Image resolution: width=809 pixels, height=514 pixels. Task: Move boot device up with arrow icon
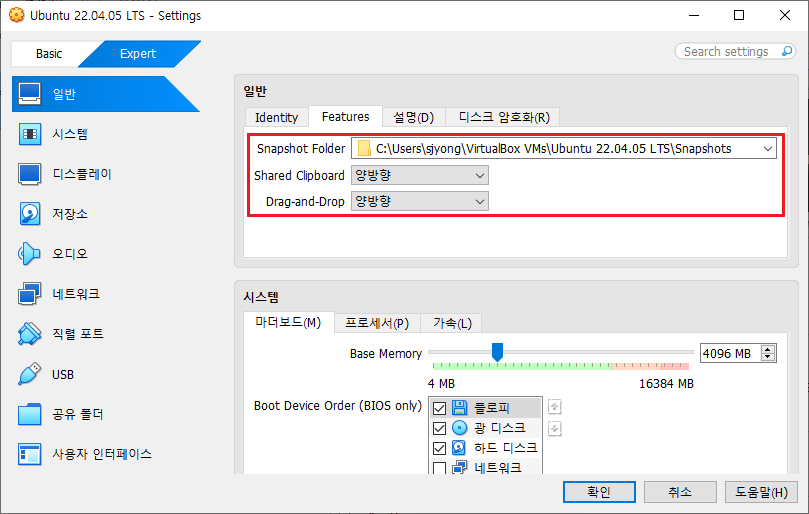554,407
